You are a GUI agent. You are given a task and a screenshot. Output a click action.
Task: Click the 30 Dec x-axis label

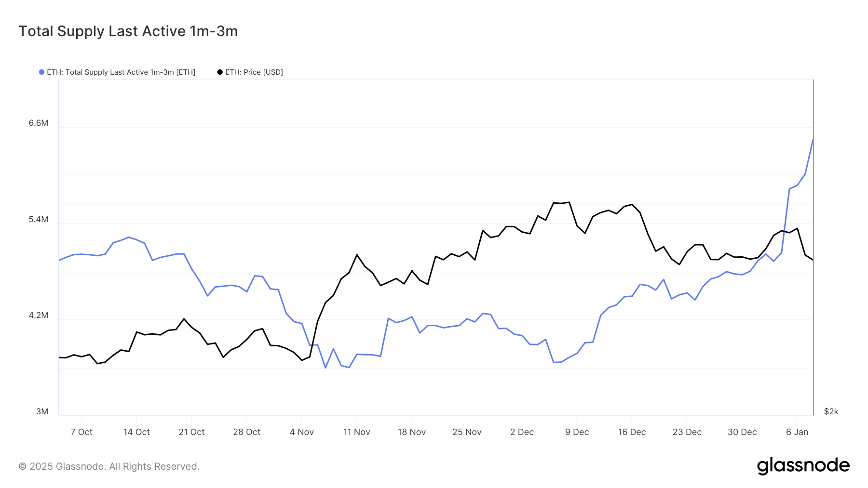[x=742, y=432]
